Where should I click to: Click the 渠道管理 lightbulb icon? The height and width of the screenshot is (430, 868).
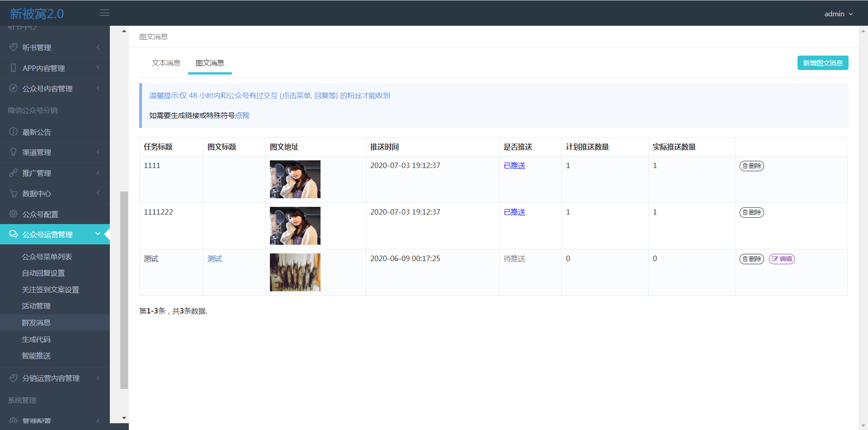click(x=14, y=152)
